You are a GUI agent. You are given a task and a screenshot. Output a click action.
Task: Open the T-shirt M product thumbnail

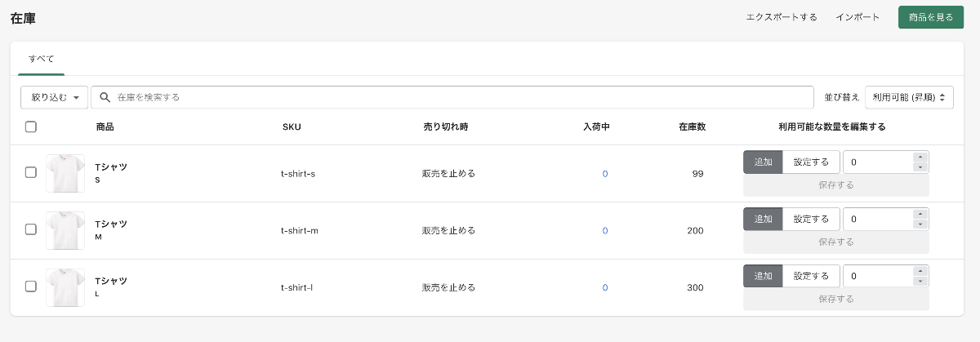[65, 230]
